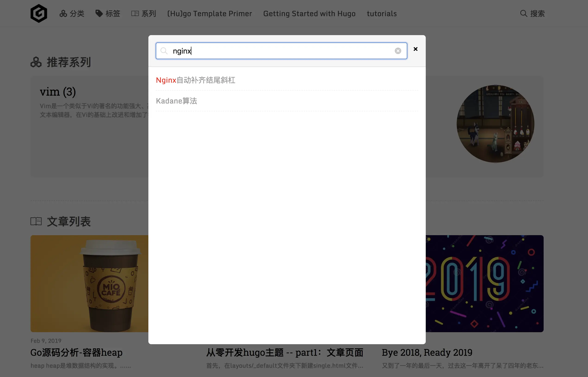This screenshot has width=588, height=377.
Task: Click the circular game screenshot thumbnail
Action: tap(495, 124)
